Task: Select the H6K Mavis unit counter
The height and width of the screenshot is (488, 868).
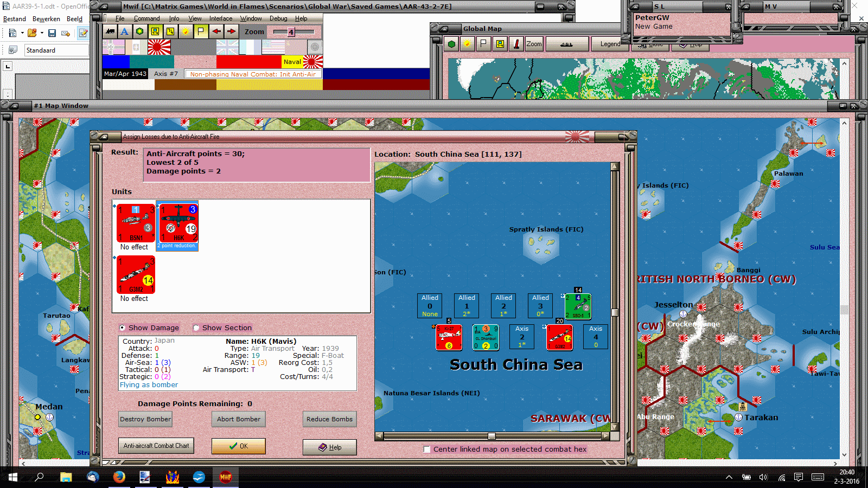Action: coord(178,223)
